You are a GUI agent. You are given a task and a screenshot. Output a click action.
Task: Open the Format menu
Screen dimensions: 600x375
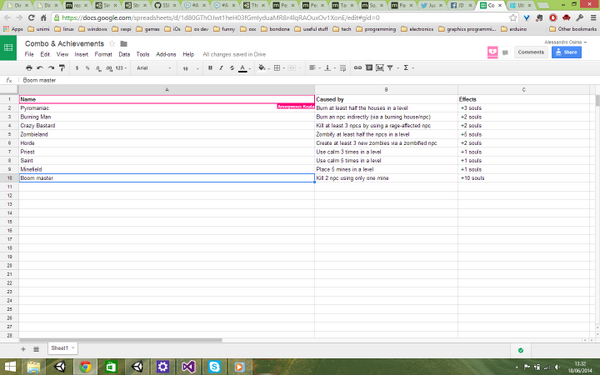[x=103, y=54]
